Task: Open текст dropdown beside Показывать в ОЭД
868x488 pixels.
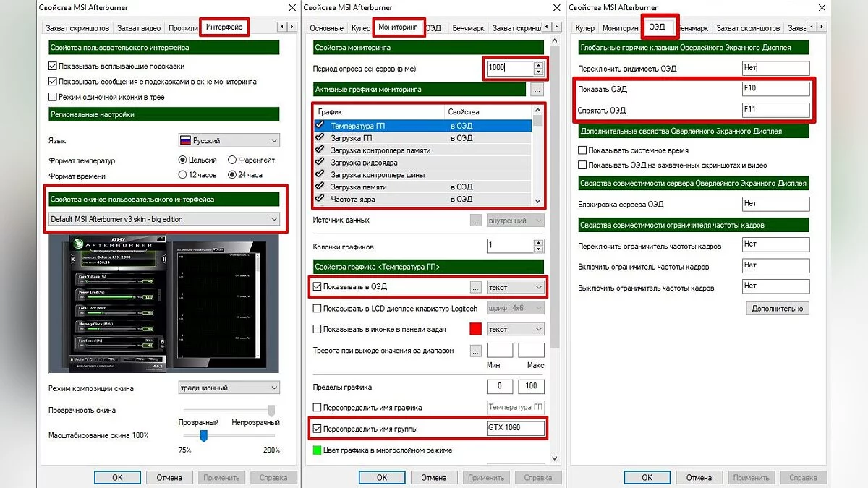Action: click(515, 287)
